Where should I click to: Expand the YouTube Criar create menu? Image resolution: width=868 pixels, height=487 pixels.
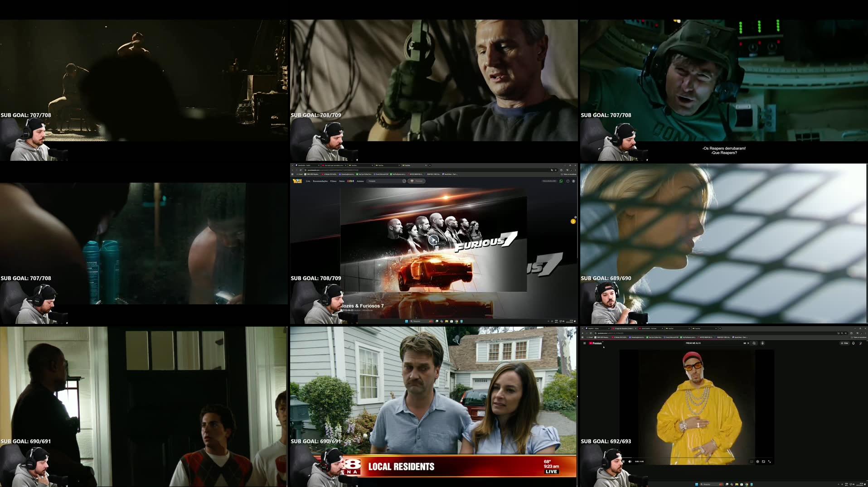(x=844, y=343)
